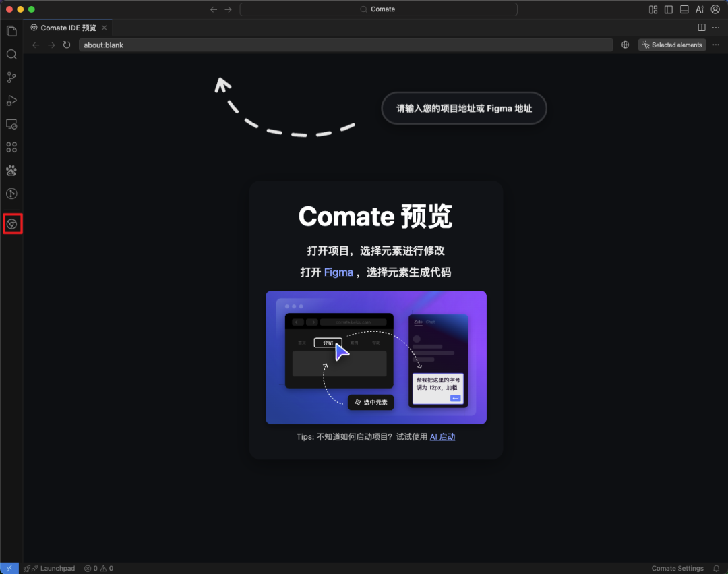
Task: Open Remote Explorer monitor icon
Action: click(11, 124)
